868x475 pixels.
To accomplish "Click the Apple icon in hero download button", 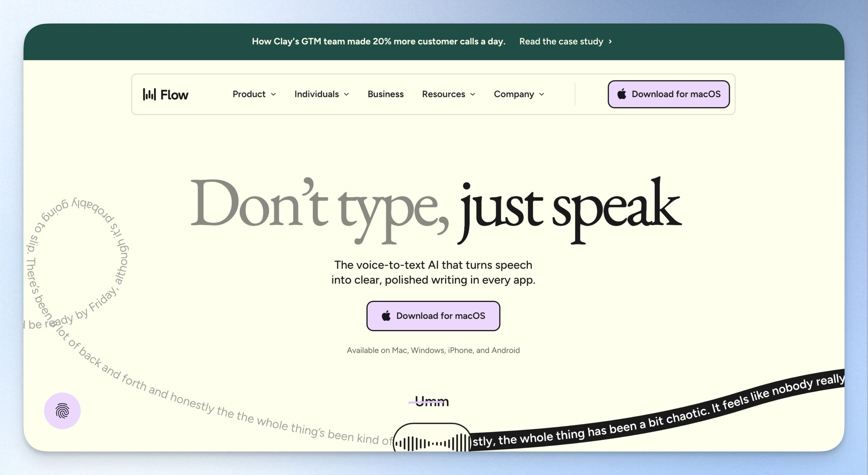I will [386, 316].
